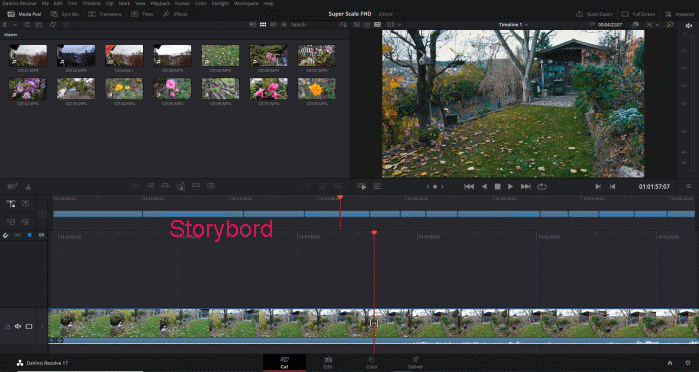Screen dimensions: 699x372
Task: Jump to the last frame button
Action: [x=526, y=186]
